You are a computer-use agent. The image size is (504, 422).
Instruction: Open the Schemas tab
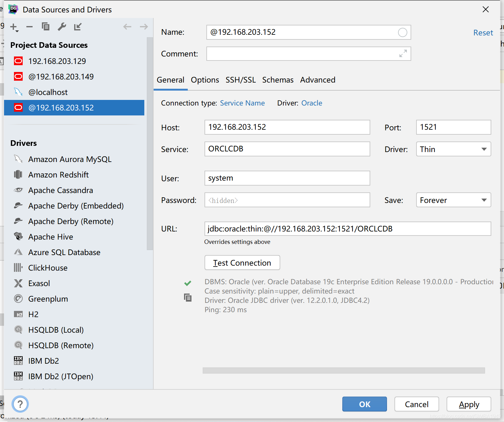278,80
